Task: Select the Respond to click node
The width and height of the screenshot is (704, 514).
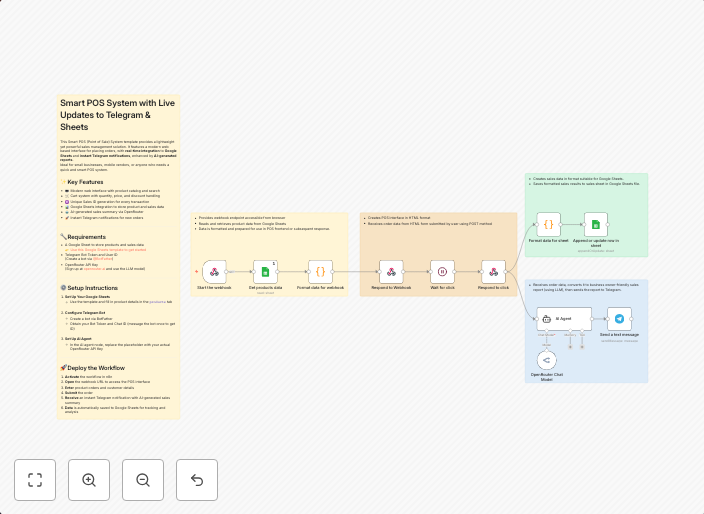Action: 493,272
